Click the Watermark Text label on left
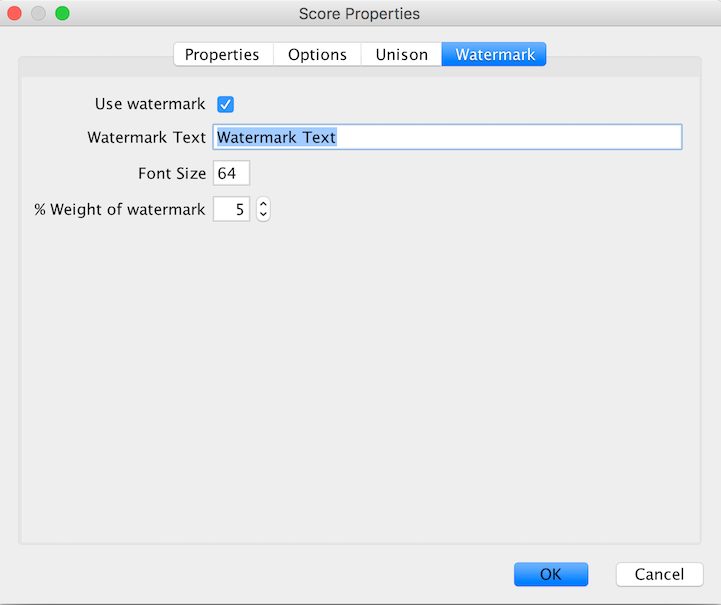 pos(147,137)
